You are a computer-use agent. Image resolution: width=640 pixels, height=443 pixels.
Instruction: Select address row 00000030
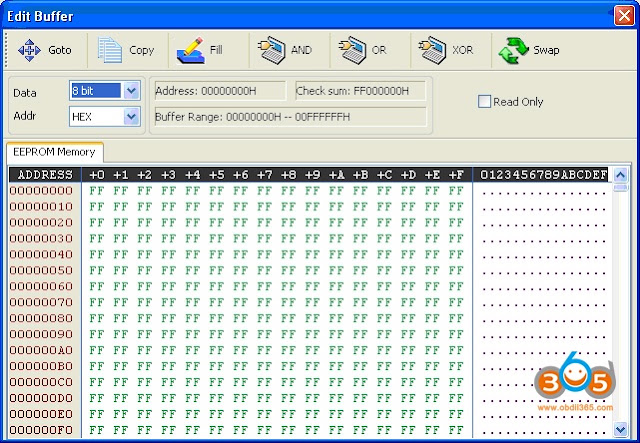point(41,238)
